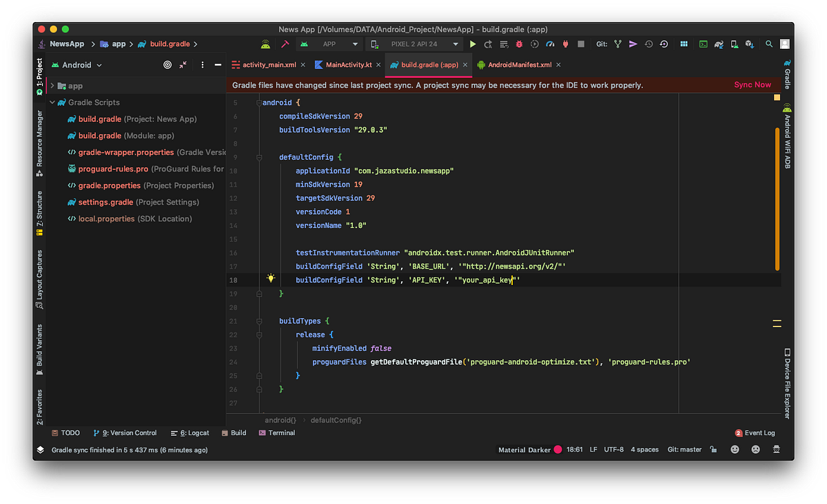
Task: Click Sync Now in the Gradle banner
Action: (752, 84)
